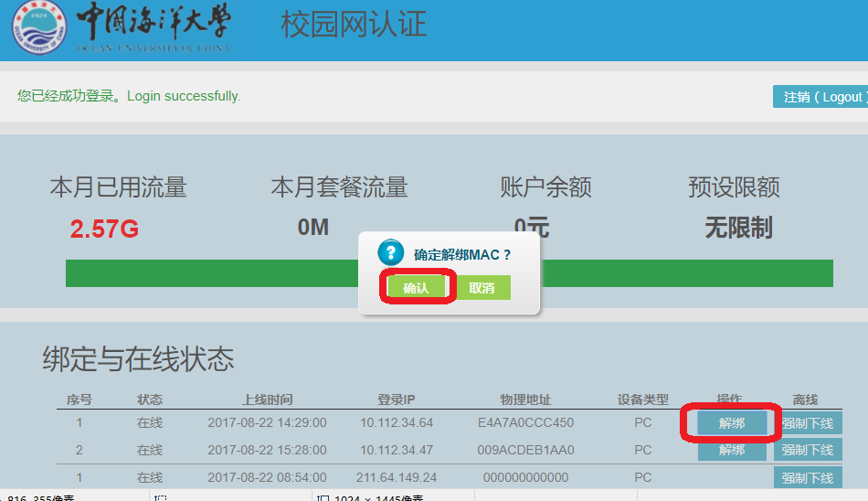Click 解绑 for device E4A7A0CCC450

[732, 422]
